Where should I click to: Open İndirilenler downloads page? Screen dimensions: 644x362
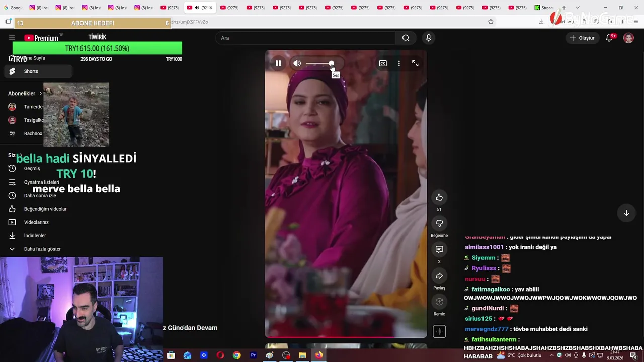click(x=38, y=236)
